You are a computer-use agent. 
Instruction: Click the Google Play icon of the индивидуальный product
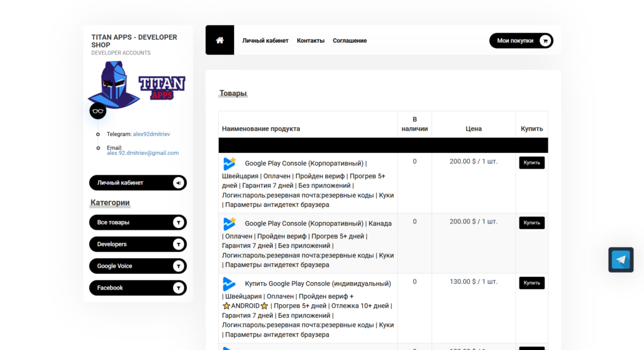[x=229, y=284]
